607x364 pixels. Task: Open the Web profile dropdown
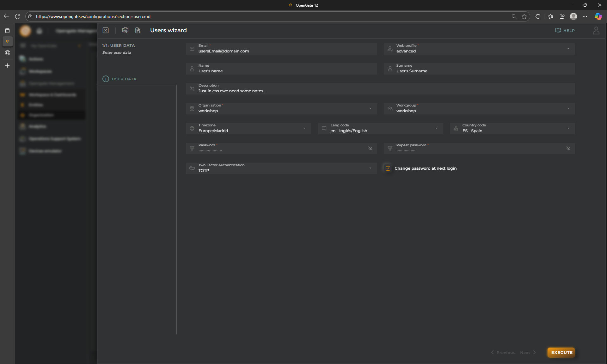click(568, 49)
